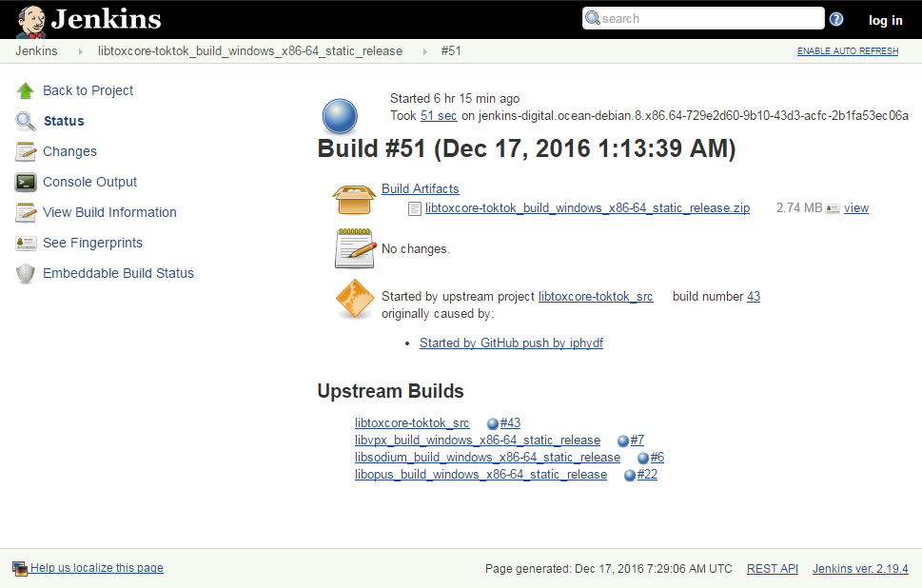Click the No changes notepad icon

(x=355, y=248)
